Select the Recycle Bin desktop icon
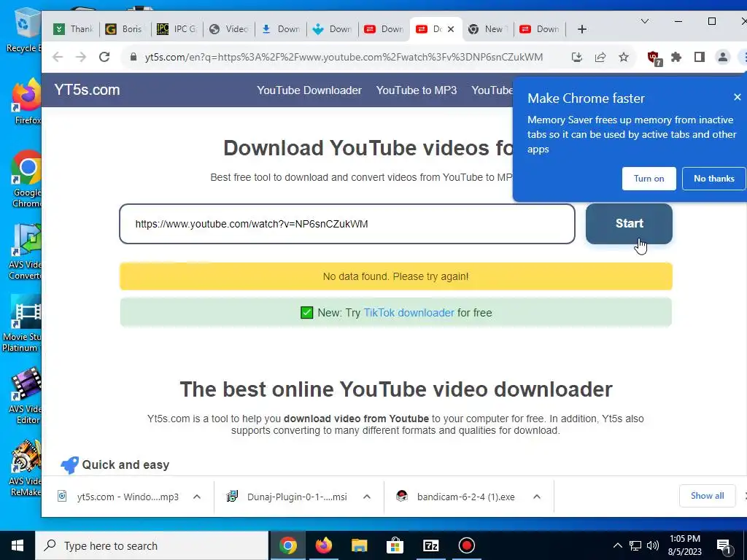Screen dimensions: 747x560 [23, 31]
